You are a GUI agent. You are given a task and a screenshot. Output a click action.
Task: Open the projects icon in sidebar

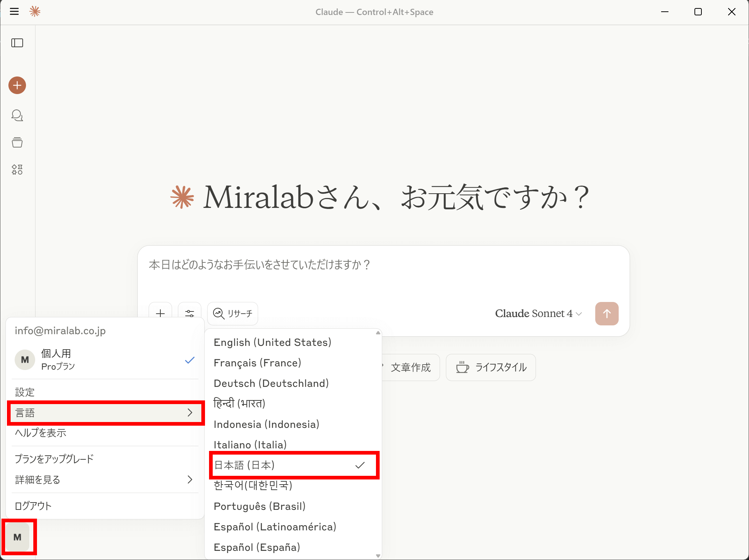tap(17, 142)
